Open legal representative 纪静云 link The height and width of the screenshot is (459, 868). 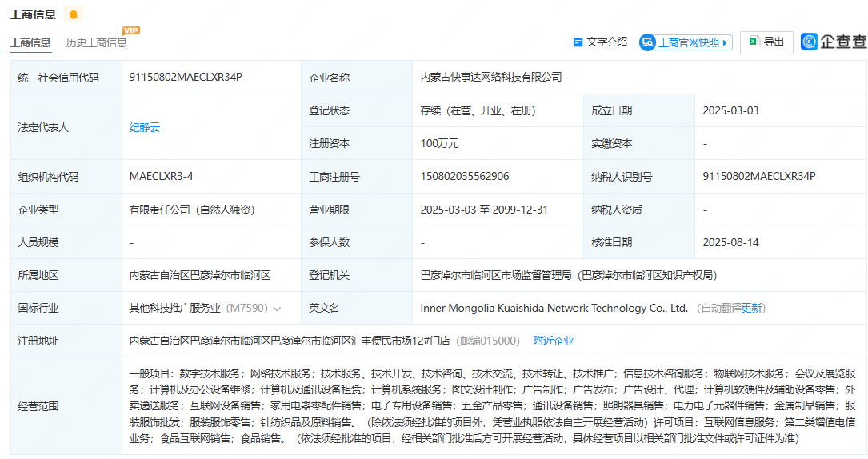(145, 127)
